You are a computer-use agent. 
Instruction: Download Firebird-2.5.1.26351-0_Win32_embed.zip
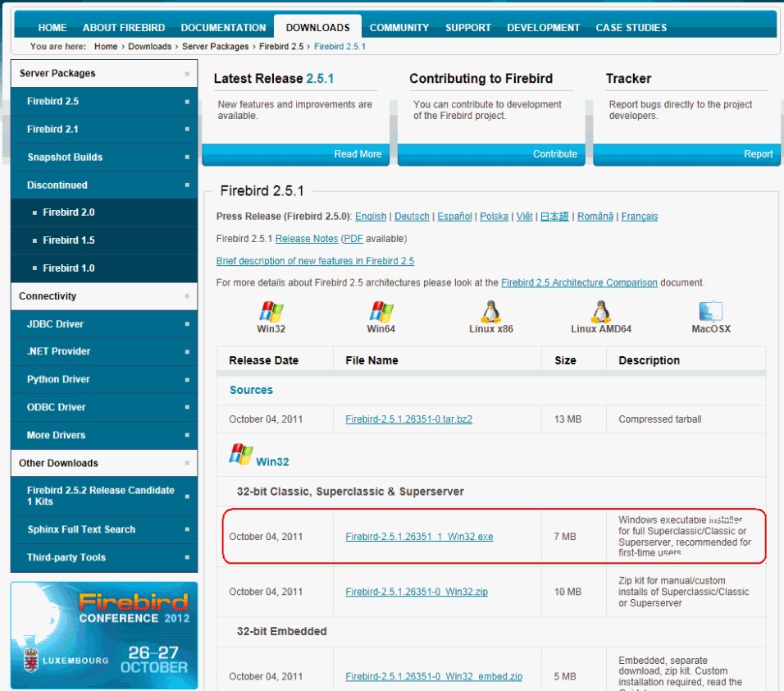point(434,676)
